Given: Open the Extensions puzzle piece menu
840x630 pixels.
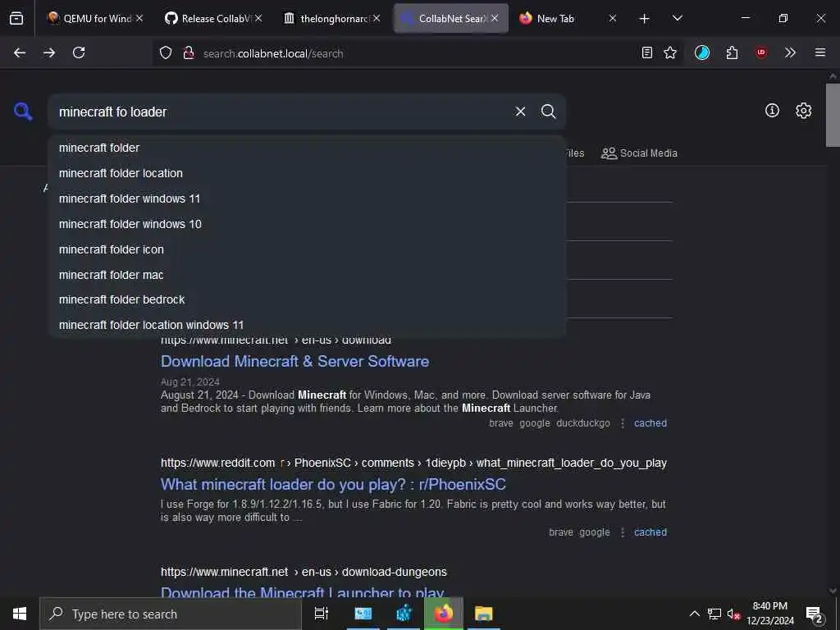Looking at the screenshot, I should pos(732,52).
